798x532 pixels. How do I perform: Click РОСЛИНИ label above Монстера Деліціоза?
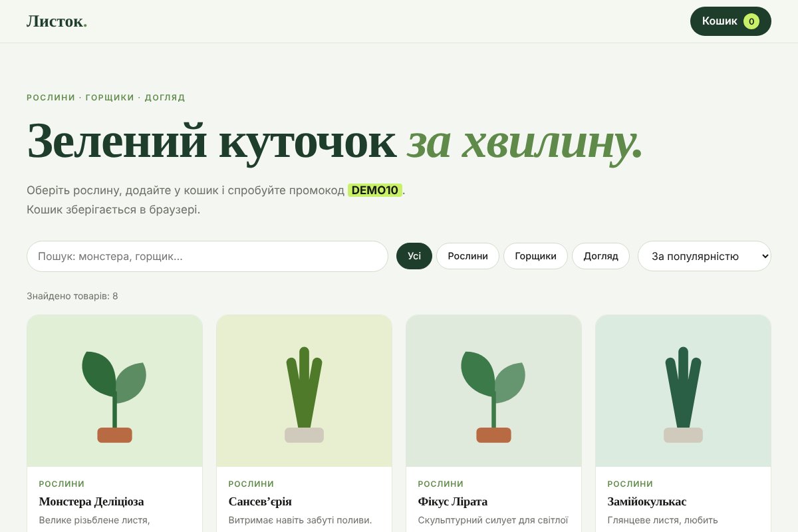tap(62, 484)
